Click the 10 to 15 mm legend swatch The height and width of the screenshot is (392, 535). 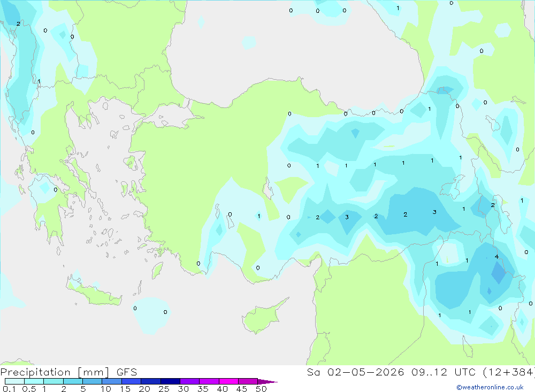[x=112, y=381]
